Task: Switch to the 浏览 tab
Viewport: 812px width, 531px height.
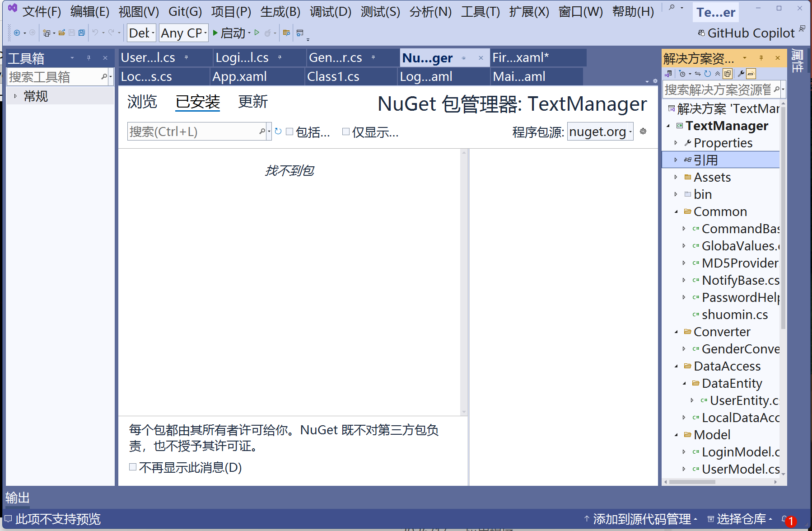Action: [142, 102]
